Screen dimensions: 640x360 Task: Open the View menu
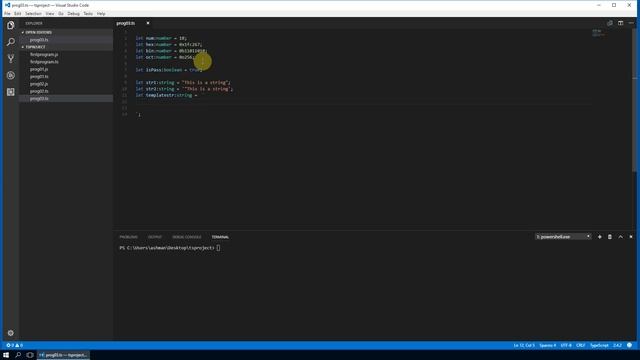coord(49,13)
